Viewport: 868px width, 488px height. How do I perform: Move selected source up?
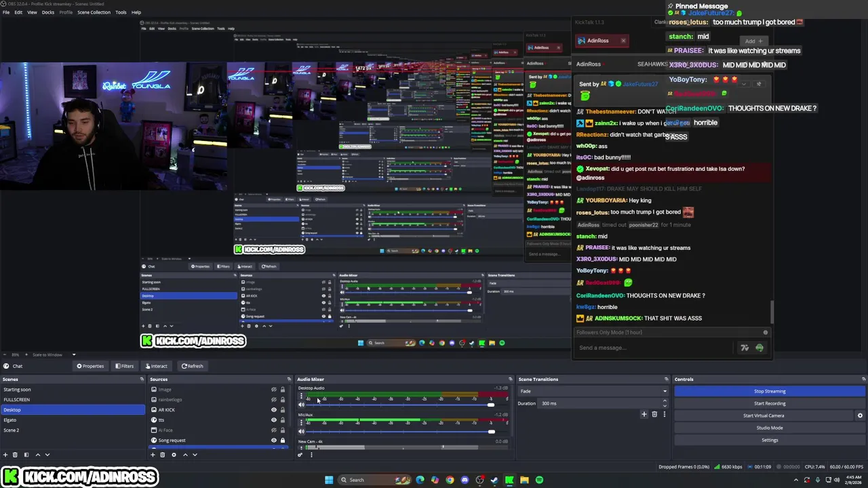pyautogui.click(x=185, y=455)
